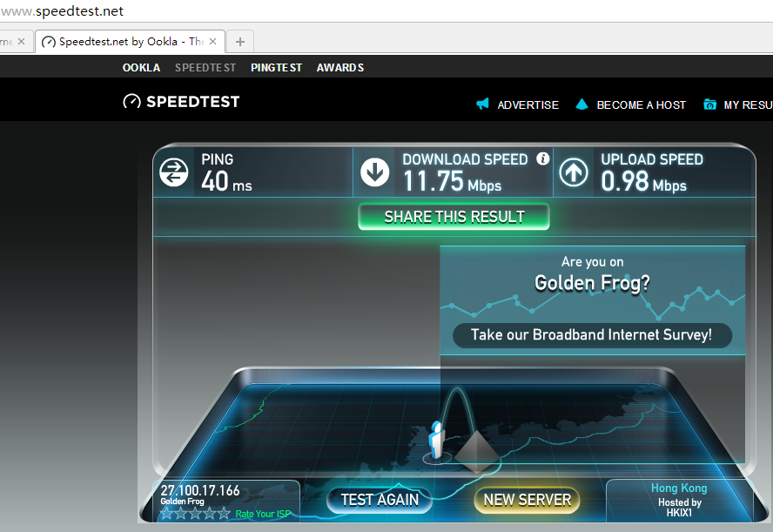This screenshot has height=532, width=773.
Task: Click the Golden Frog ISP name under the IP
Action: coord(182,502)
